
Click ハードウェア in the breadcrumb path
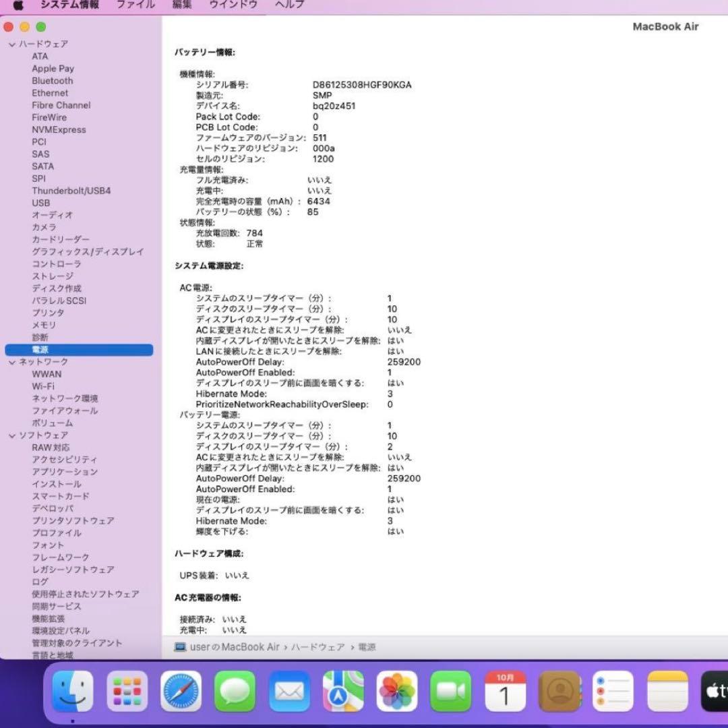(317, 646)
